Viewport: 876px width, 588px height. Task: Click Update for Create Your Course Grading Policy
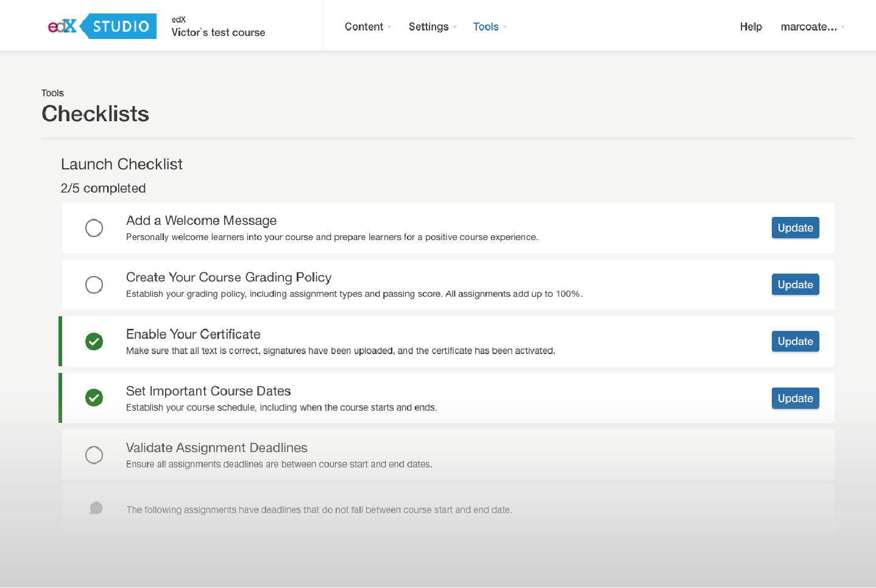(x=795, y=285)
